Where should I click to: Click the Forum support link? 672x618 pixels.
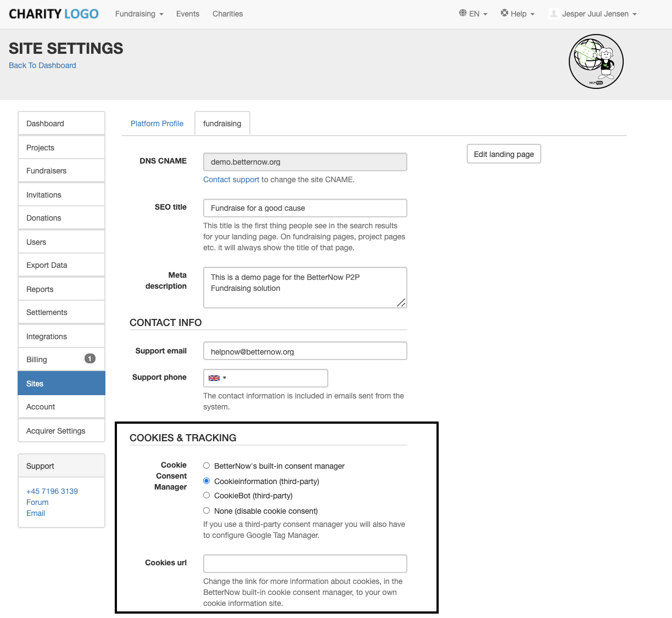tap(37, 502)
